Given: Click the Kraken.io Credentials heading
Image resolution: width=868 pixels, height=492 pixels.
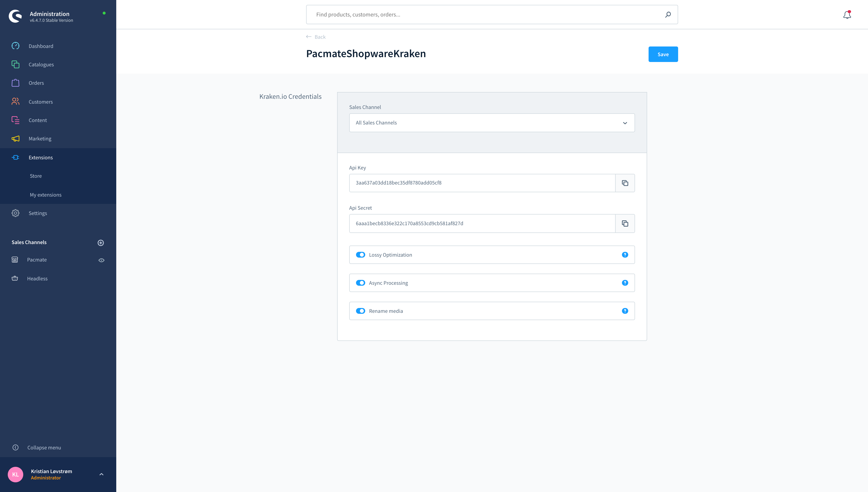Looking at the screenshot, I should pyautogui.click(x=290, y=96).
